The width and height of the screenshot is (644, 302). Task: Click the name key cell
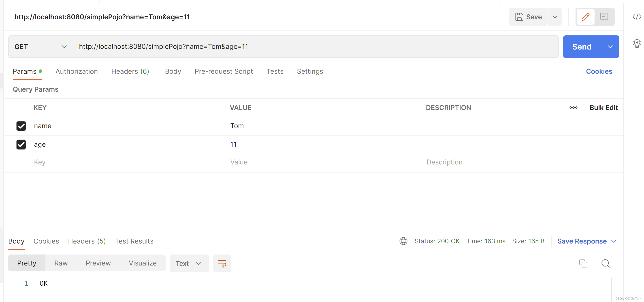[127, 126]
